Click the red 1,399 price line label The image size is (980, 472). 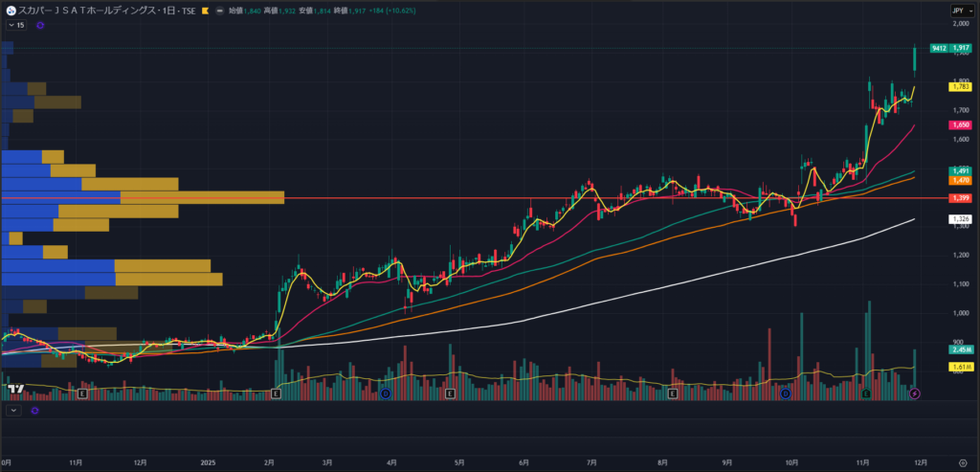[x=960, y=197]
